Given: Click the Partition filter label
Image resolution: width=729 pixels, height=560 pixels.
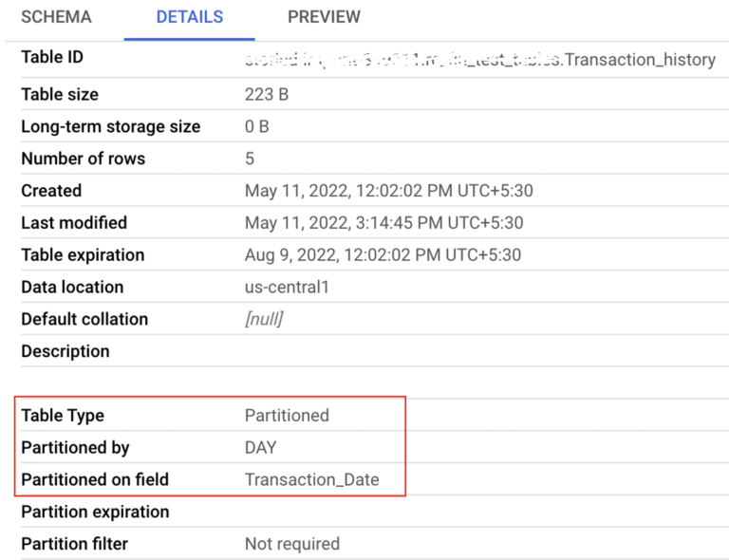Looking at the screenshot, I should 74,543.
